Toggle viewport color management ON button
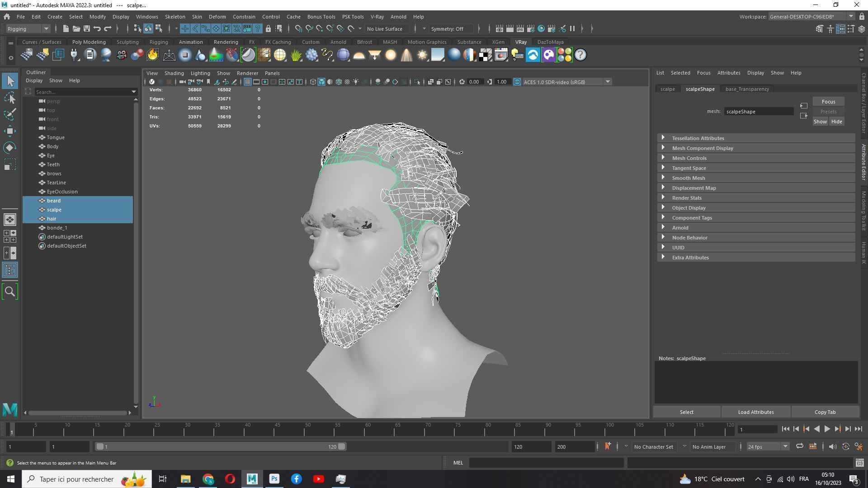Viewport: 868px width, 488px height. [517, 82]
